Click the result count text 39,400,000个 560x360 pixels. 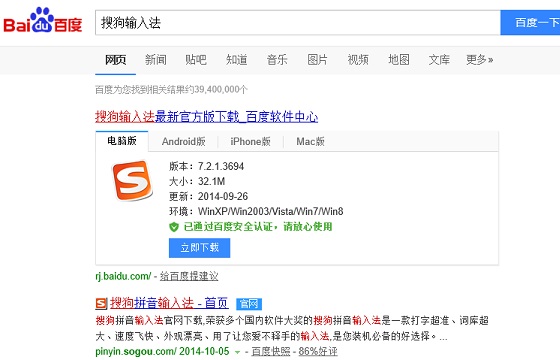221,89
